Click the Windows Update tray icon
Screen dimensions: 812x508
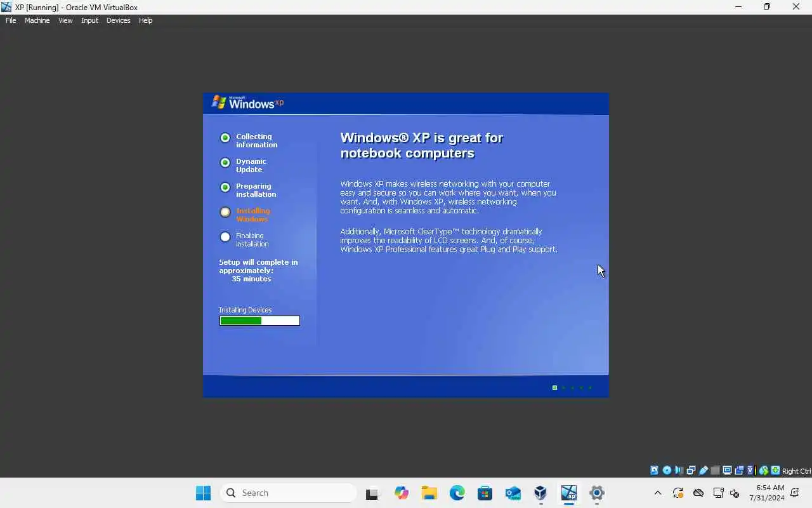coord(678,493)
